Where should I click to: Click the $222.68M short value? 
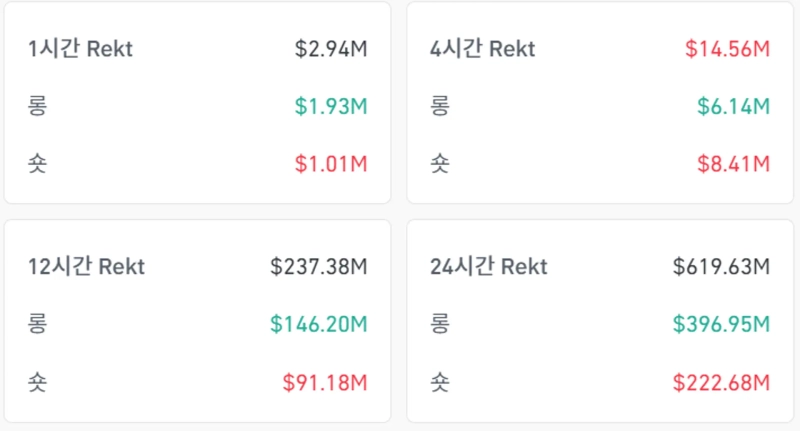[x=721, y=381]
